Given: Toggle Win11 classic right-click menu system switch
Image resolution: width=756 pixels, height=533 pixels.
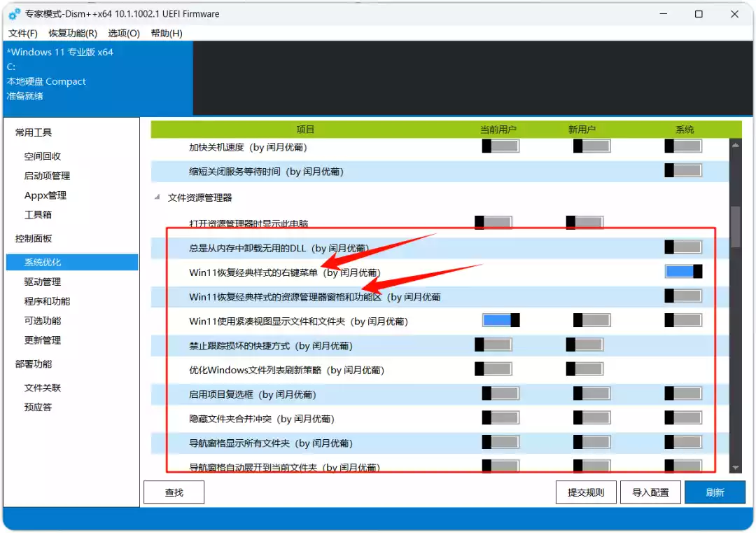Looking at the screenshot, I should (x=683, y=272).
